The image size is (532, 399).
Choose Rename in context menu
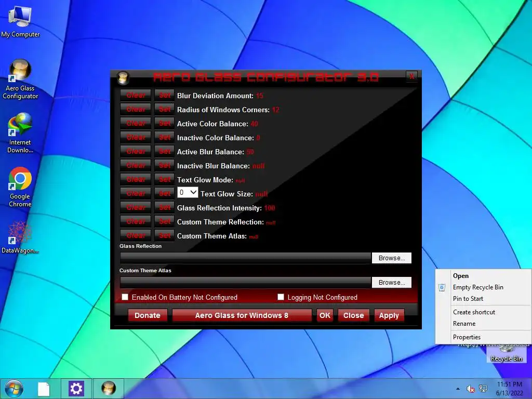point(484,324)
